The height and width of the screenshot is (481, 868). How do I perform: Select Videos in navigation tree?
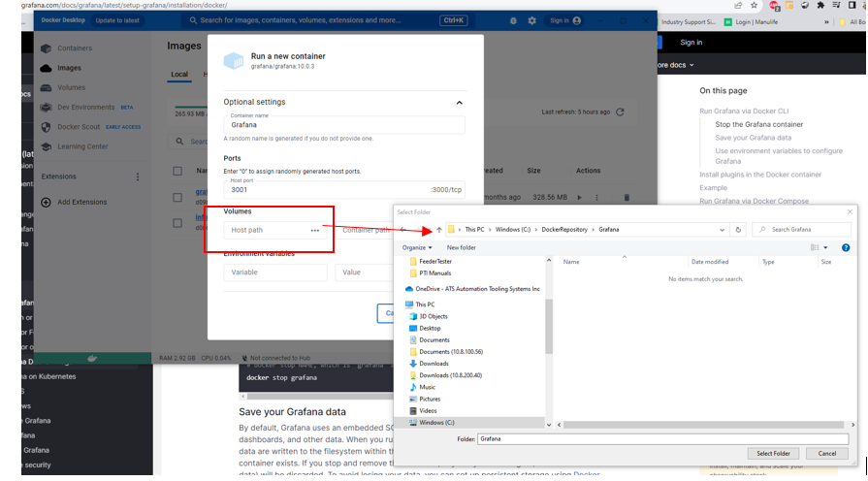coord(424,411)
